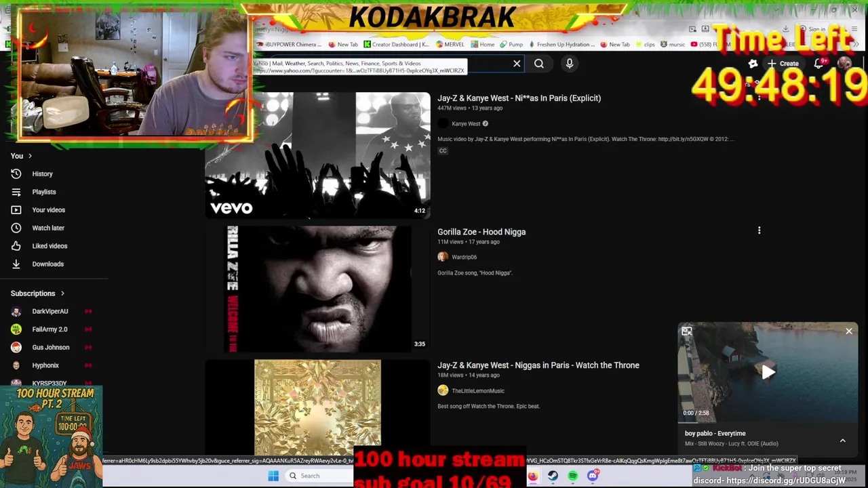Viewport: 868px width, 488px height.
Task: Click the Windows taskbar search box
Action: (x=319, y=476)
